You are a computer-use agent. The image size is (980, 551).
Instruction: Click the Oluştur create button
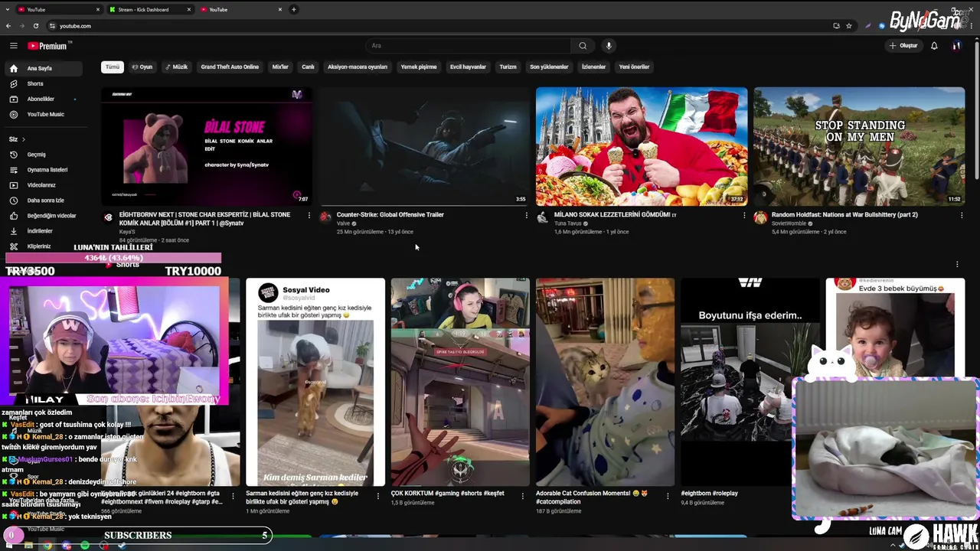(903, 46)
